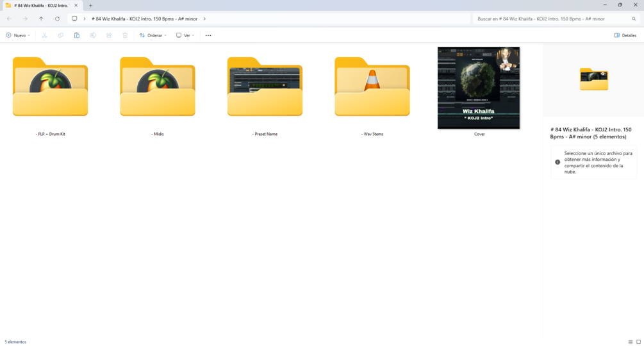Expand chevron before folder name in address bar
This screenshot has width=644, height=346.
pos(85,19)
